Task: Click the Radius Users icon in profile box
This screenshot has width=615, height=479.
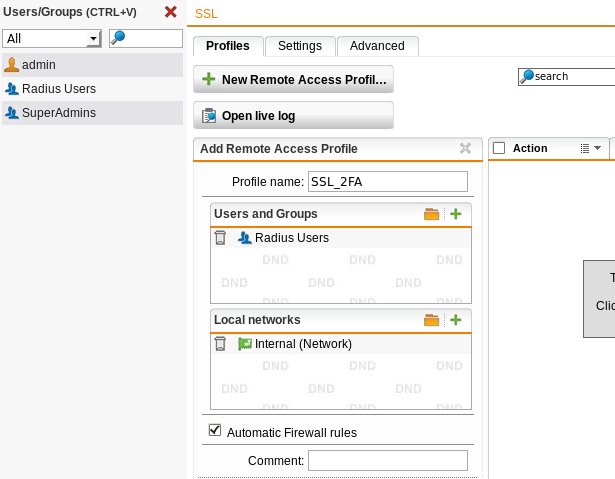Action: [245, 238]
